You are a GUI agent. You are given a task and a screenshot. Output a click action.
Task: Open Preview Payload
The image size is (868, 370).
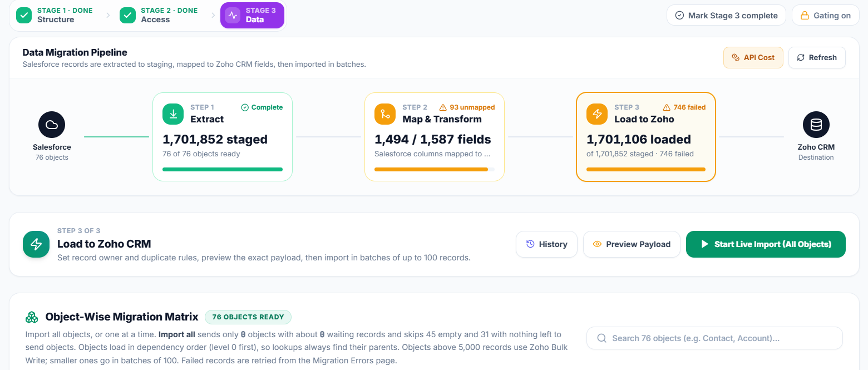coord(632,244)
